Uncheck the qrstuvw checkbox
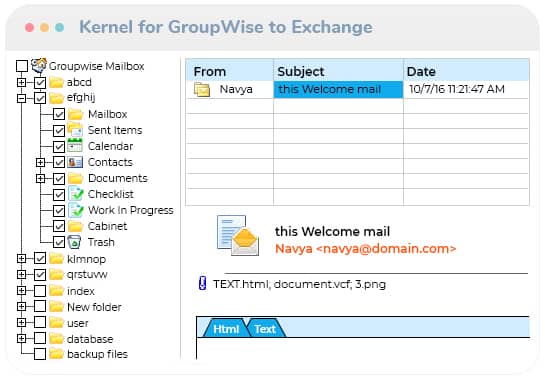 (x=40, y=275)
